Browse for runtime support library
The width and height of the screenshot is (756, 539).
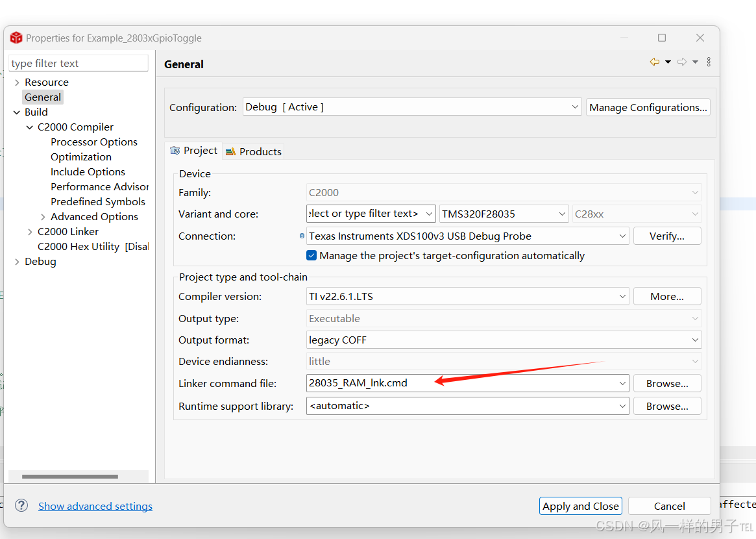(667, 406)
